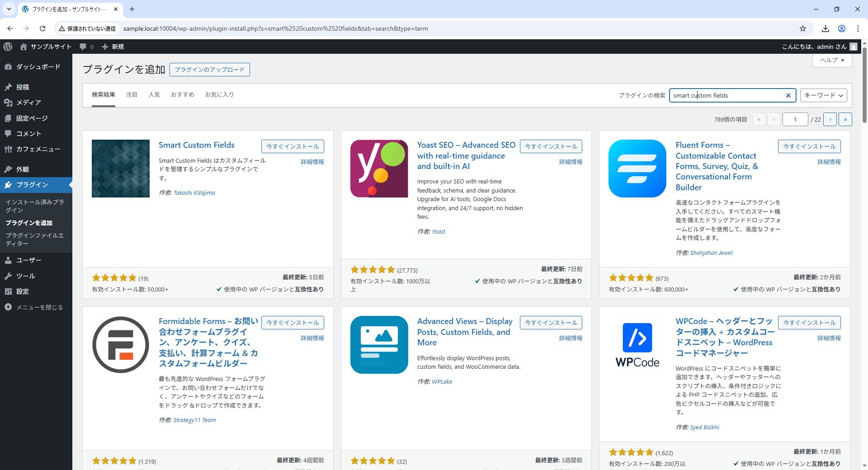Screen dimensions: 868x470
Task: Click the Smart Custom Fields plugin thumbnail
Action: coord(121,169)
